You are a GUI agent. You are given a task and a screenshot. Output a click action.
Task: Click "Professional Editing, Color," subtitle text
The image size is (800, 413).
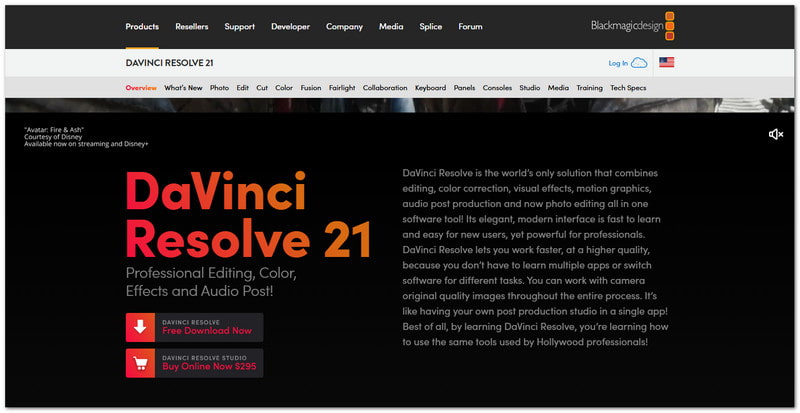(x=211, y=273)
